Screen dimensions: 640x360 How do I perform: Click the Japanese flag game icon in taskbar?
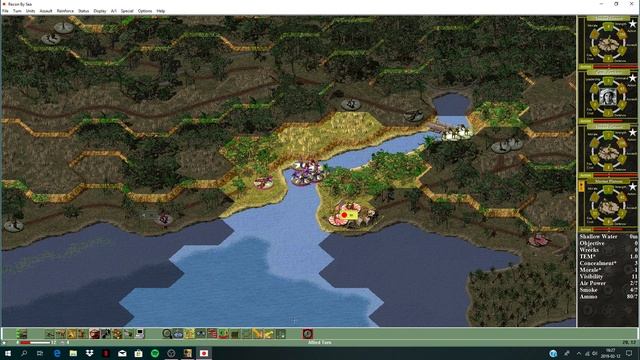[204, 353]
